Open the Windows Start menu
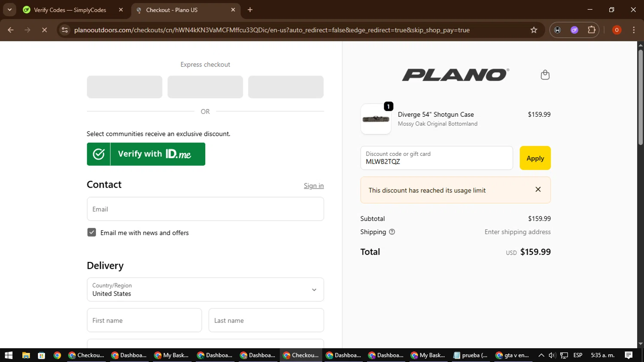The width and height of the screenshot is (644, 362). pos(9,355)
